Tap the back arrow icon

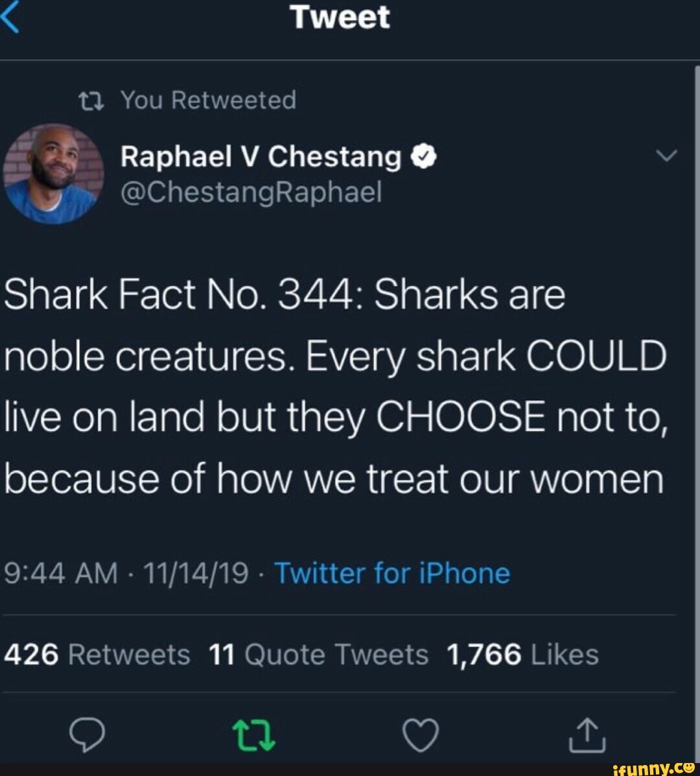click(10, 17)
